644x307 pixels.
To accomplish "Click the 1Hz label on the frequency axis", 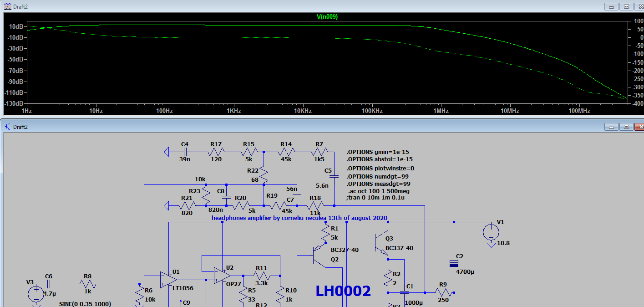I will (27, 111).
